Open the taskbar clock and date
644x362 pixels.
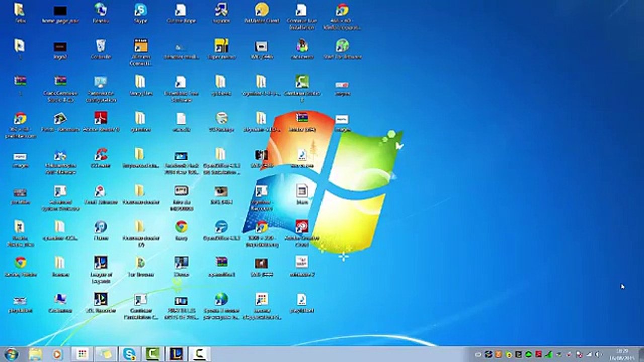[x=622, y=354]
